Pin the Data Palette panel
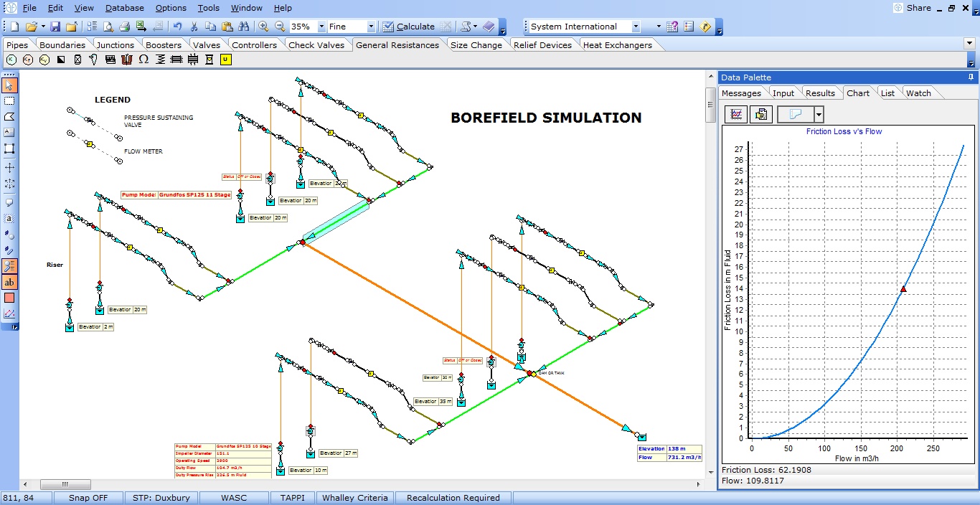The image size is (980, 505). (x=971, y=77)
